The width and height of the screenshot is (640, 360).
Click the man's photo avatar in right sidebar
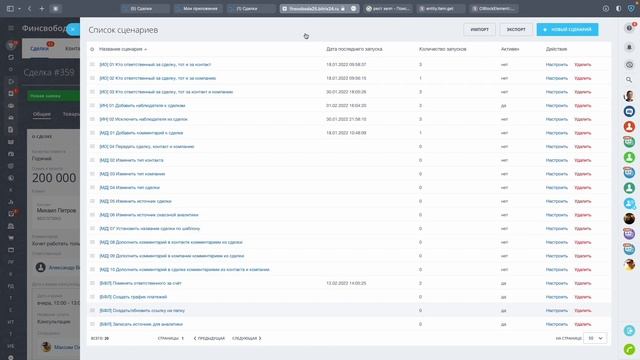629,96
